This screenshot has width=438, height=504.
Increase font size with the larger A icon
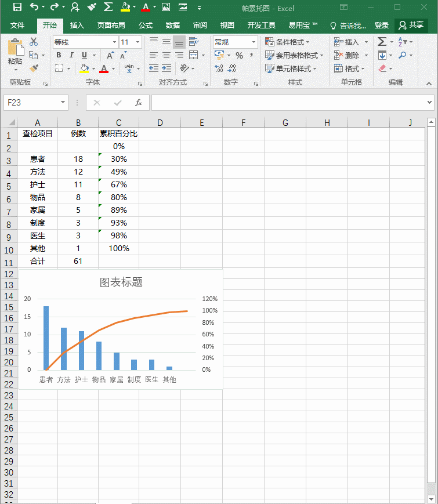(110, 55)
